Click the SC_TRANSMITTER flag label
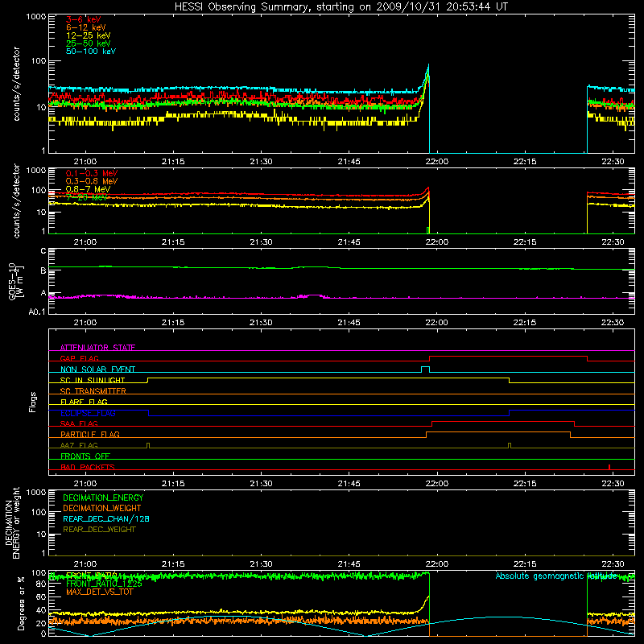This screenshot has width=644, height=644. tap(93, 391)
